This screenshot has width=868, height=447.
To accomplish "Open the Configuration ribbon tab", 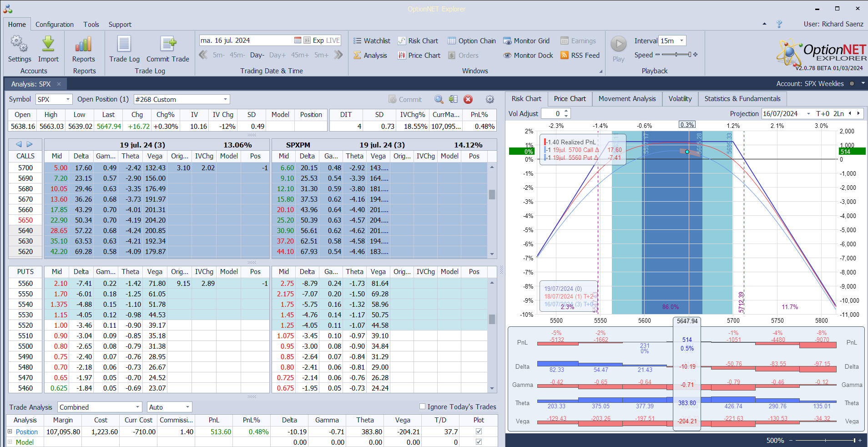I will coord(55,24).
